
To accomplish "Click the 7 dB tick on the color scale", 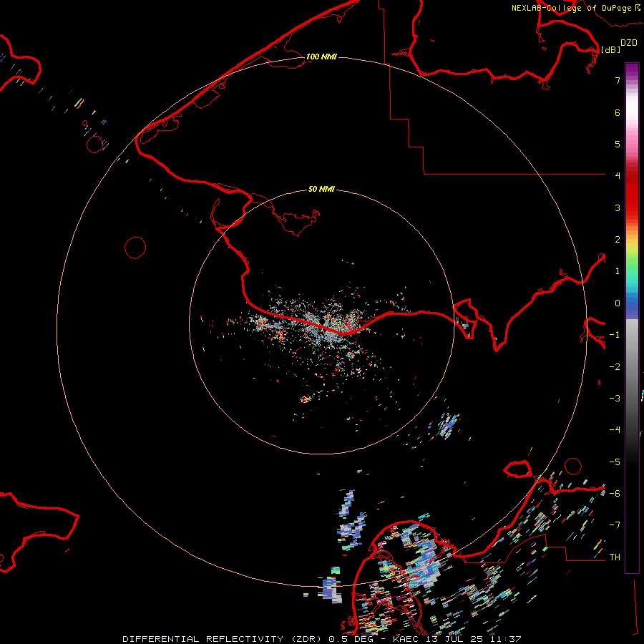I will click(x=618, y=80).
